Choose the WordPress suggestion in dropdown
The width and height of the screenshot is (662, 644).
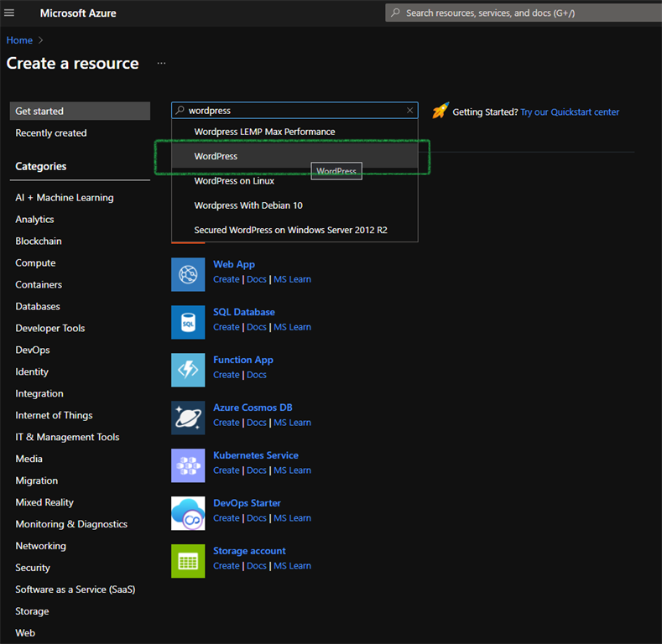click(x=295, y=156)
